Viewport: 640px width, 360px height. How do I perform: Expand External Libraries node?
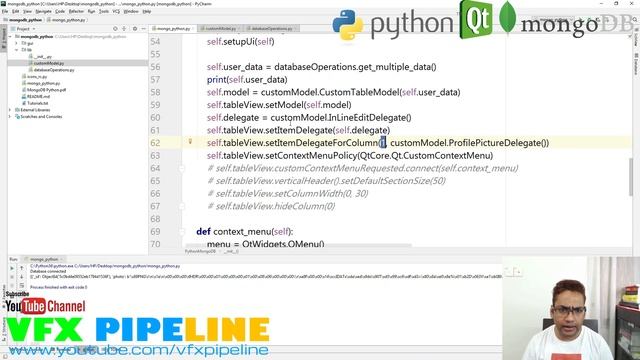[x=10, y=110]
